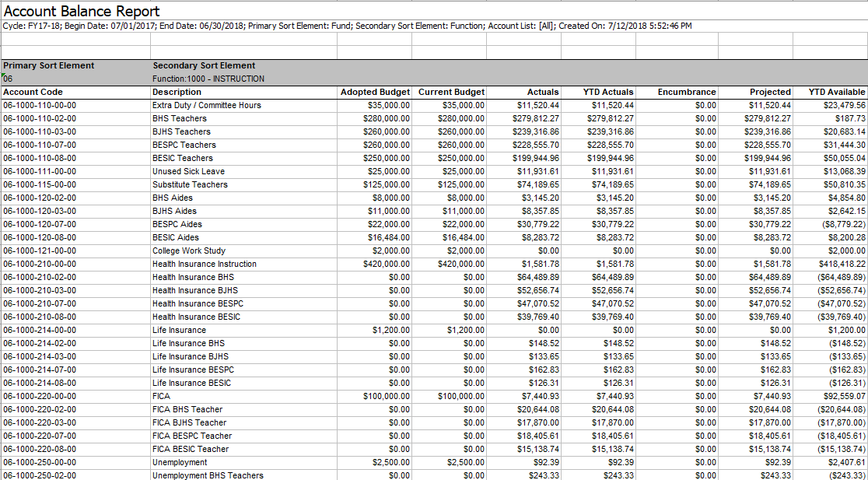The width and height of the screenshot is (868, 480).
Task: Click the Unused Sick Leave description
Action: coord(189,172)
